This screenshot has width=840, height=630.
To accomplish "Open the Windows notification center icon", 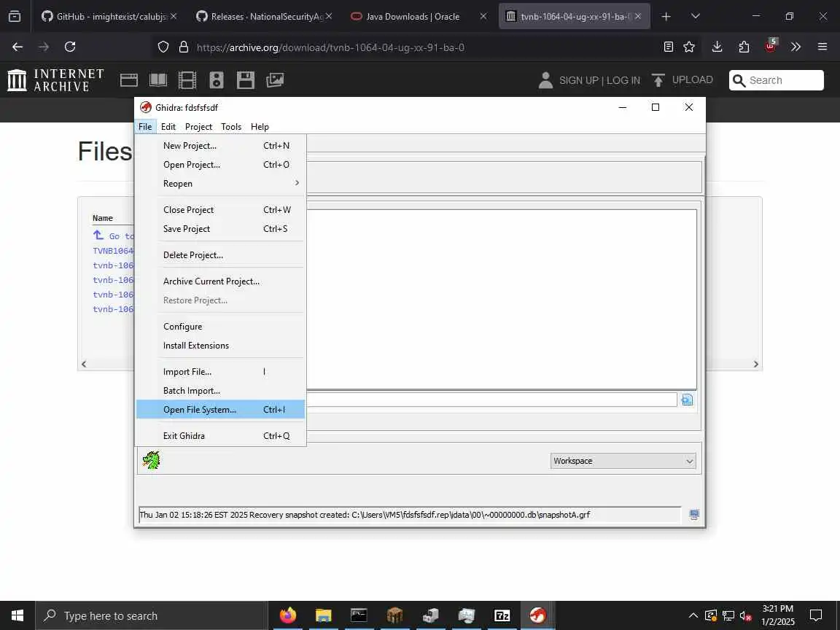I will [816, 615].
